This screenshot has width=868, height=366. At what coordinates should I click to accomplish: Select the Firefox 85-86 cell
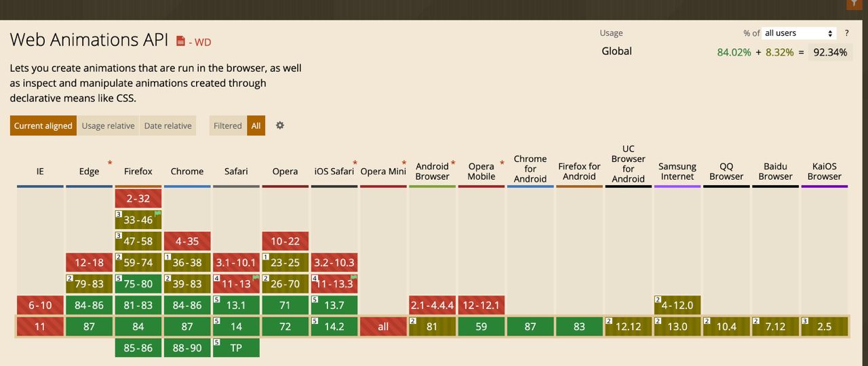[x=138, y=348]
